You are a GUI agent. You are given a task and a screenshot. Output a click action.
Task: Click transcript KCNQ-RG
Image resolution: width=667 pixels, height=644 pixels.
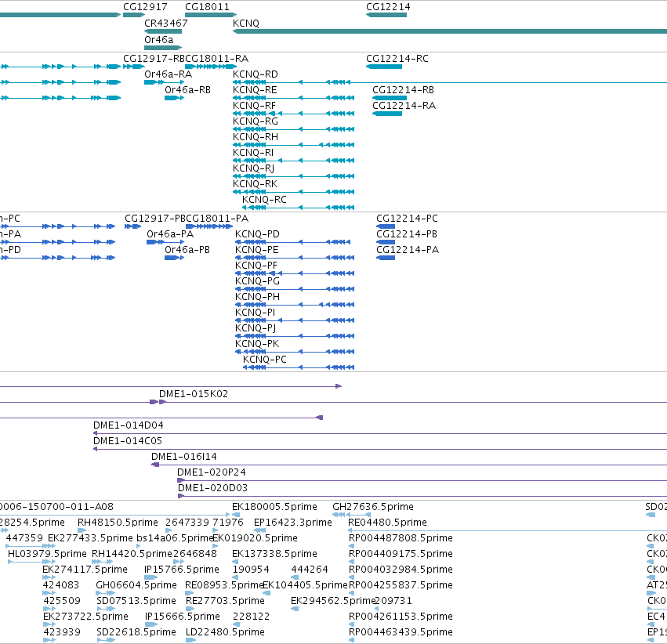pos(256,121)
